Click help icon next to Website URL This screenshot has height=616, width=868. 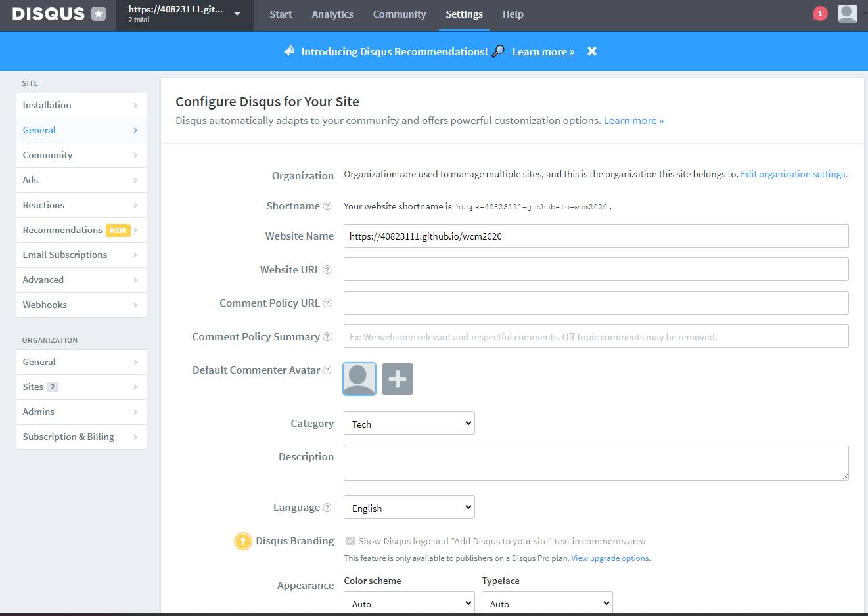[x=327, y=270]
